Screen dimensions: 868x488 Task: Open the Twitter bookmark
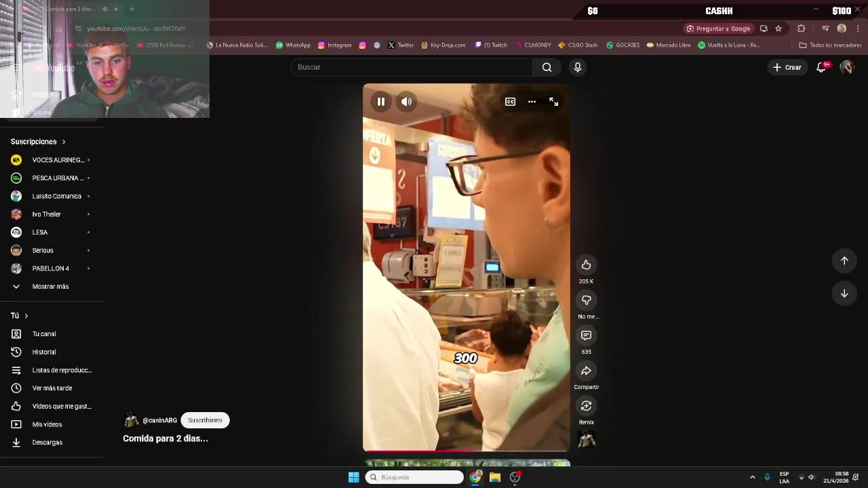pos(401,45)
